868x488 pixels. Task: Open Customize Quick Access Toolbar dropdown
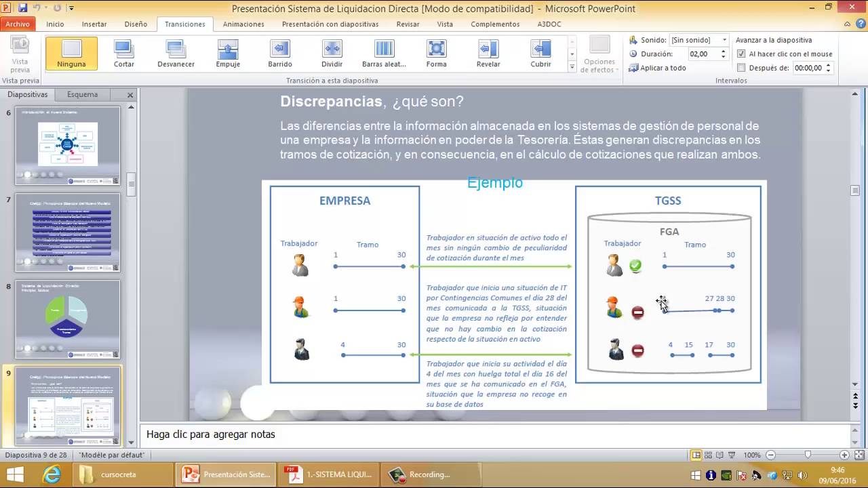pos(71,8)
